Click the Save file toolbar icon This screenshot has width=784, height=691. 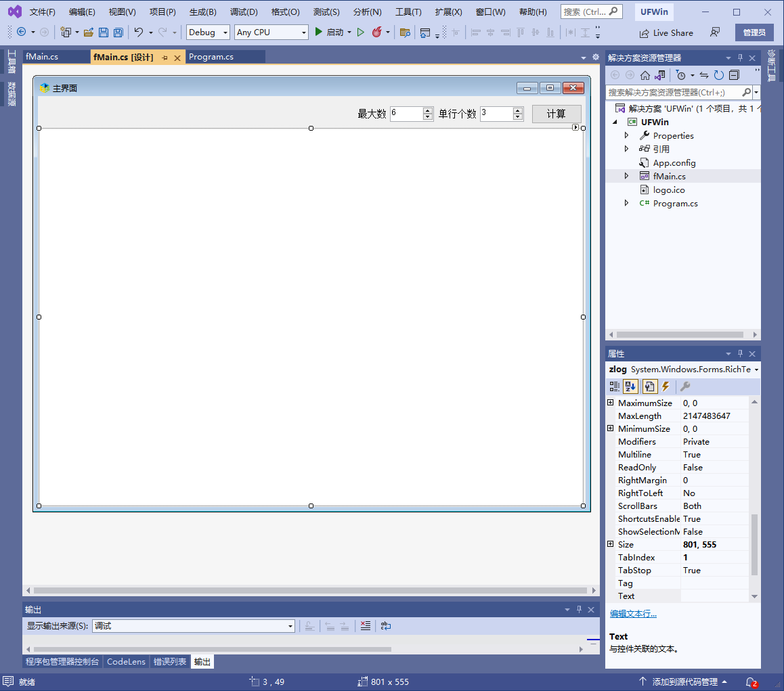coord(104,32)
